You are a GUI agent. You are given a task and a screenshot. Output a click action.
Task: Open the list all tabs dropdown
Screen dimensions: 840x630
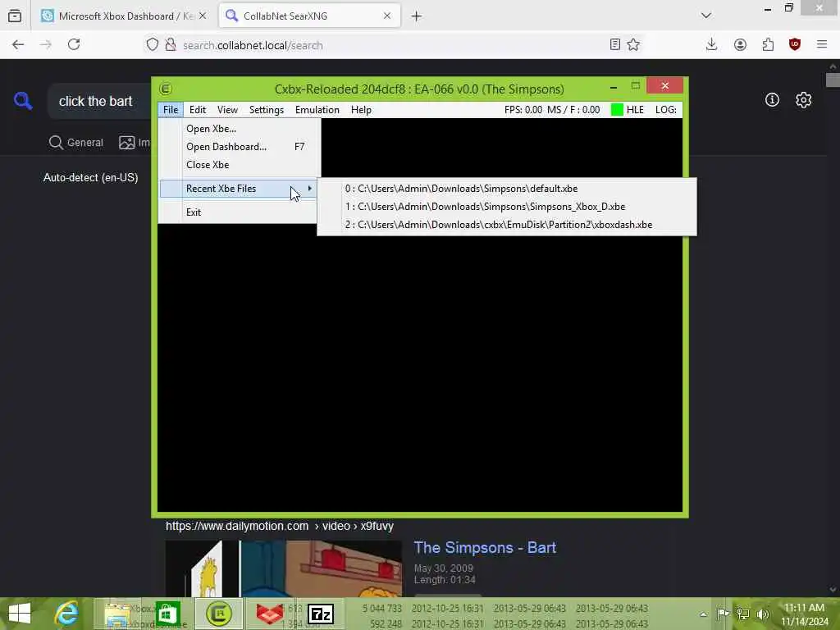pos(706,16)
